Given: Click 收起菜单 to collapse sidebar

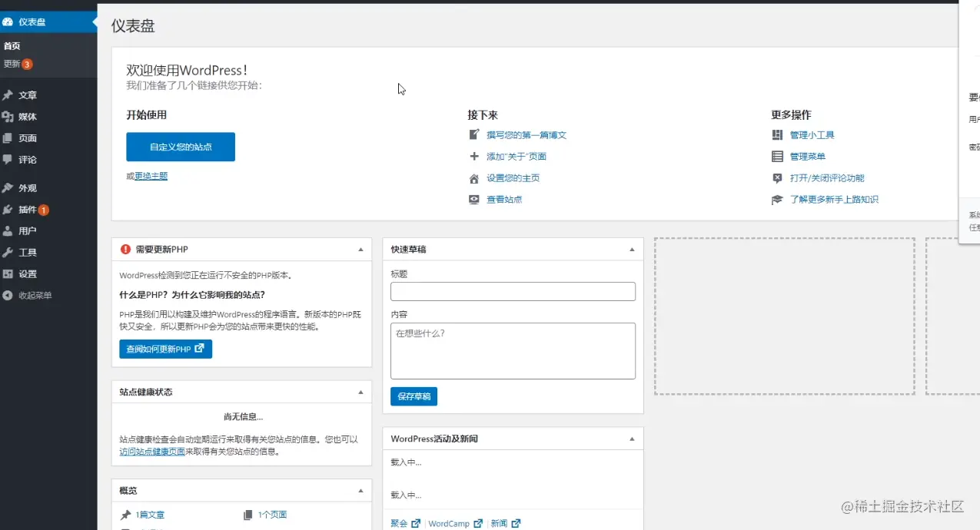Looking at the screenshot, I should (x=35, y=295).
